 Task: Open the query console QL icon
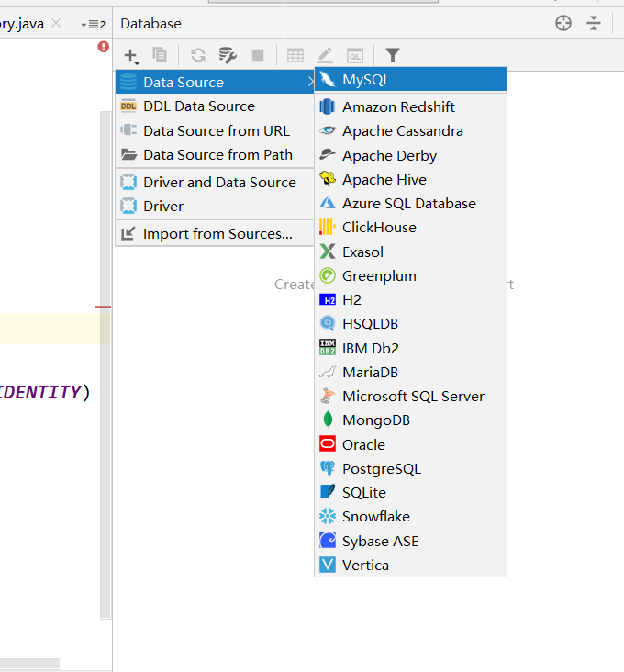click(x=355, y=56)
